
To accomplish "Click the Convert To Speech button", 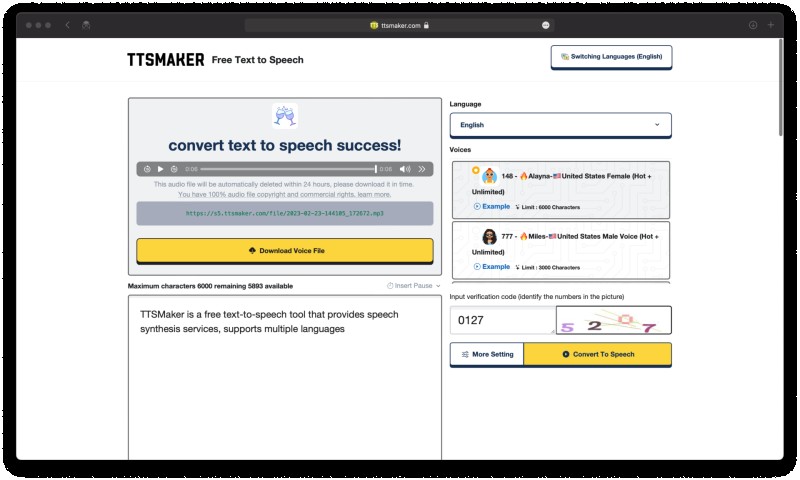I will 597,355.
